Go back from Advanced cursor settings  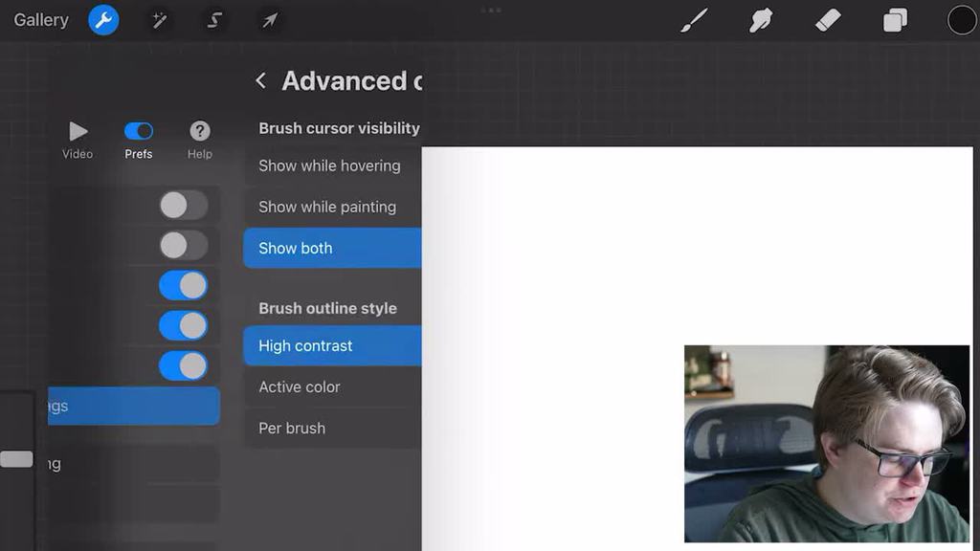point(260,80)
